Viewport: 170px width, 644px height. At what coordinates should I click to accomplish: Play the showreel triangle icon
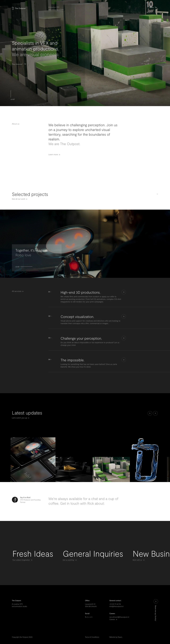click(x=25, y=64)
